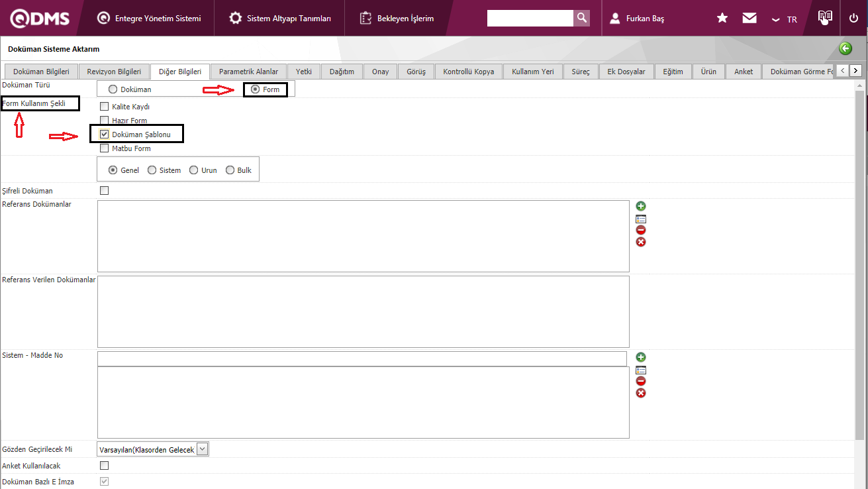
Task: Open the Bekleyen İşlerim menu
Action: click(397, 19)
